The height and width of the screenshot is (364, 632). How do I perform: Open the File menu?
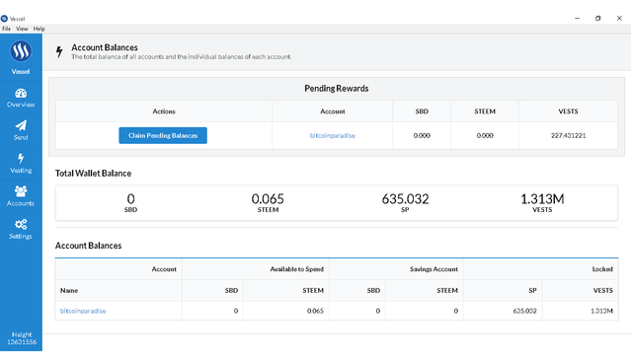coord(7,29)
